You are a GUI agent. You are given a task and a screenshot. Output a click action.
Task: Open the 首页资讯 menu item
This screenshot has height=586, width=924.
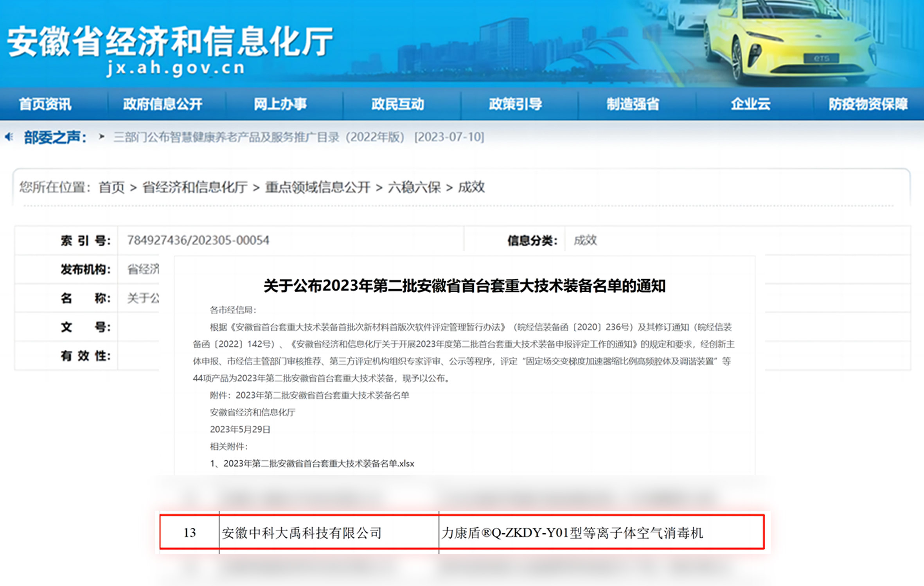pyautogui.click(x=45, y=104)
